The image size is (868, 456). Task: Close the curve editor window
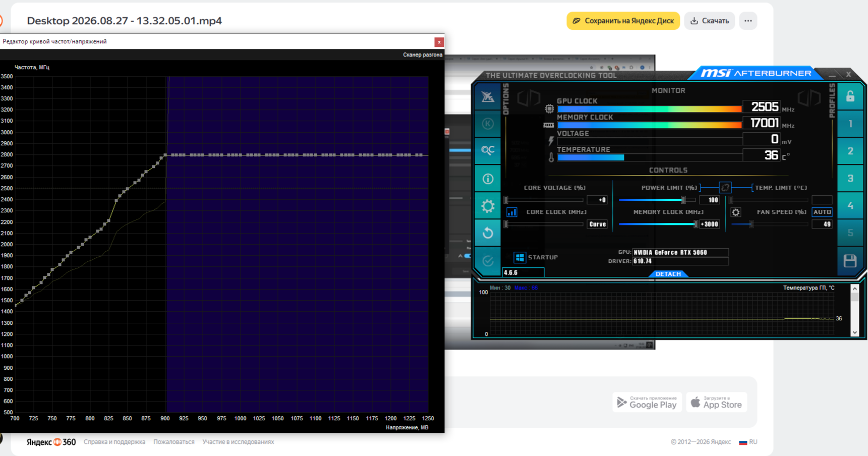pos(439,42)
